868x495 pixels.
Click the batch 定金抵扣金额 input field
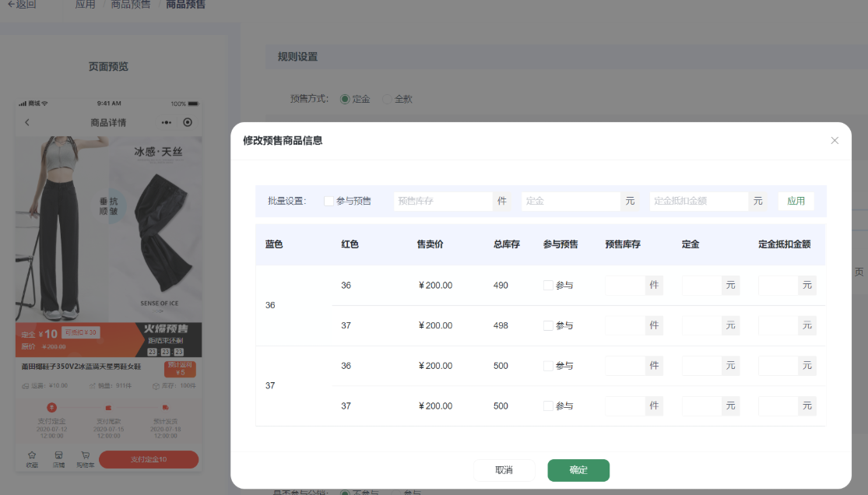(698, 201)
